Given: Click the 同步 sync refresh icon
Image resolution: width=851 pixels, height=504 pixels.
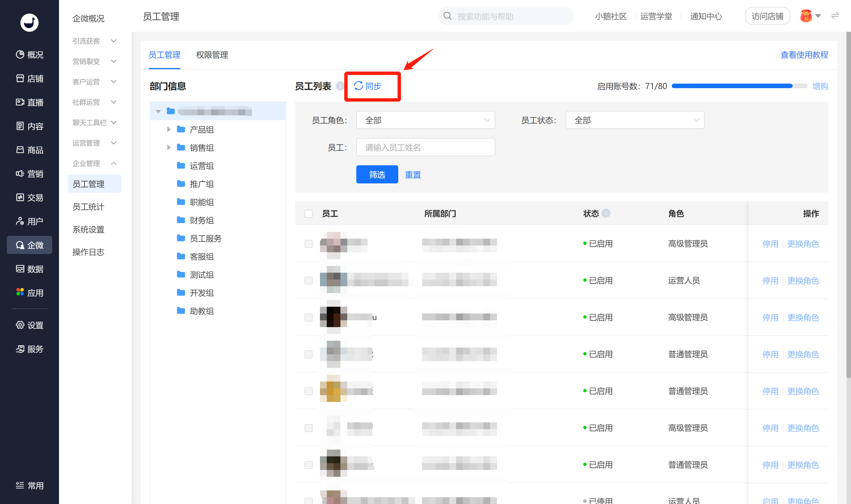Looking at the screenshot, I should click(359, 86).
